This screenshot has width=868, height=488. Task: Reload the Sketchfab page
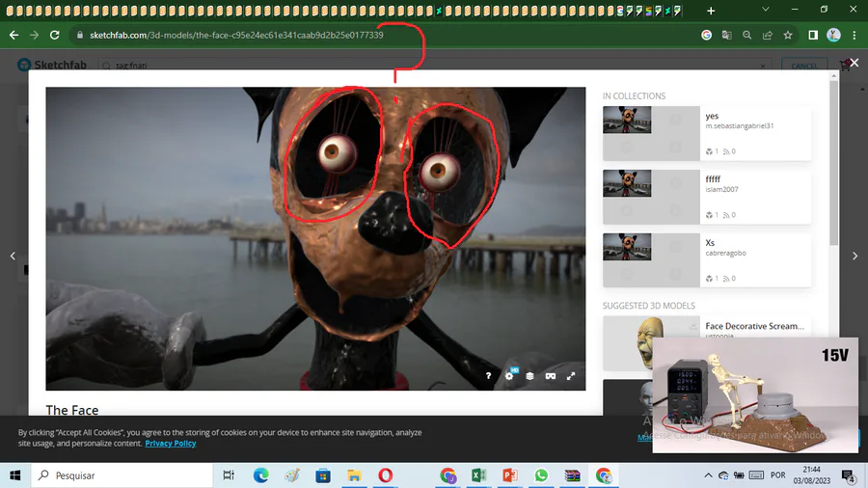[54, 35]
